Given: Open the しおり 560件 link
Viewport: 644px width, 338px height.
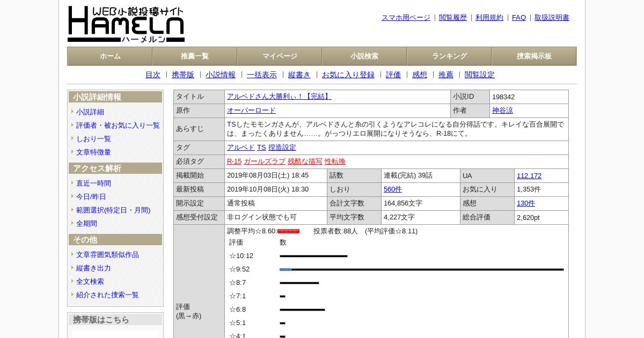Looking at the screenshot, I should click(393, 189).
